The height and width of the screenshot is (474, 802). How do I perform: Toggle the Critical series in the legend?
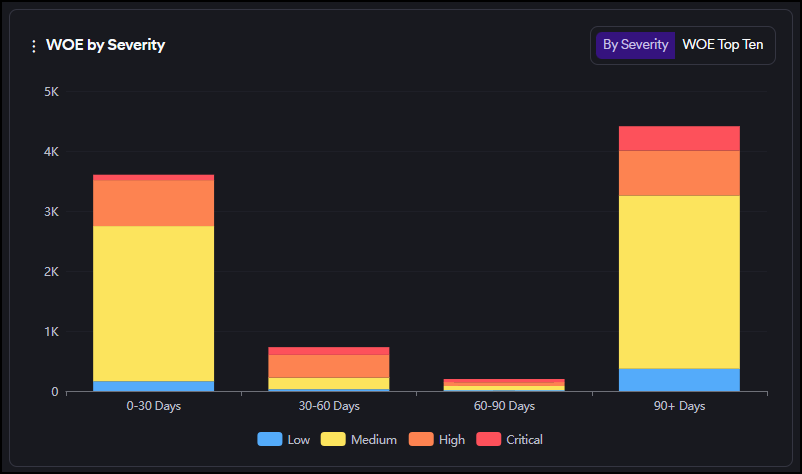510,439
